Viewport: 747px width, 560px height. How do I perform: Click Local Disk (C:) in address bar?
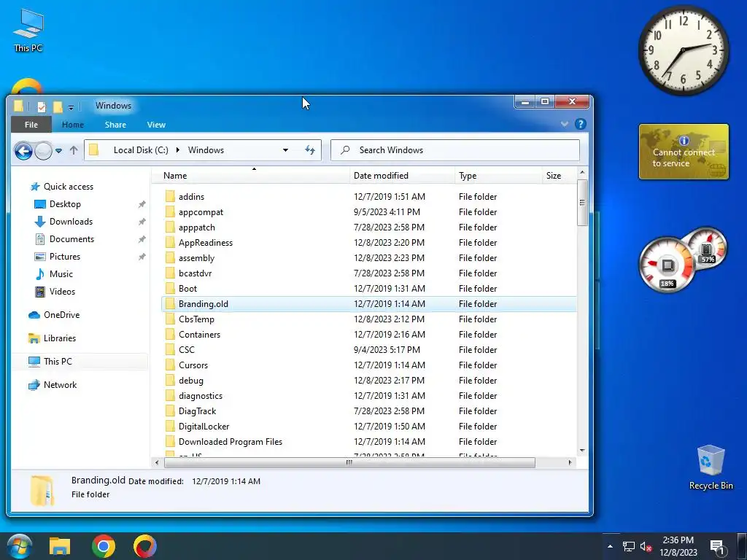point(141,150)
